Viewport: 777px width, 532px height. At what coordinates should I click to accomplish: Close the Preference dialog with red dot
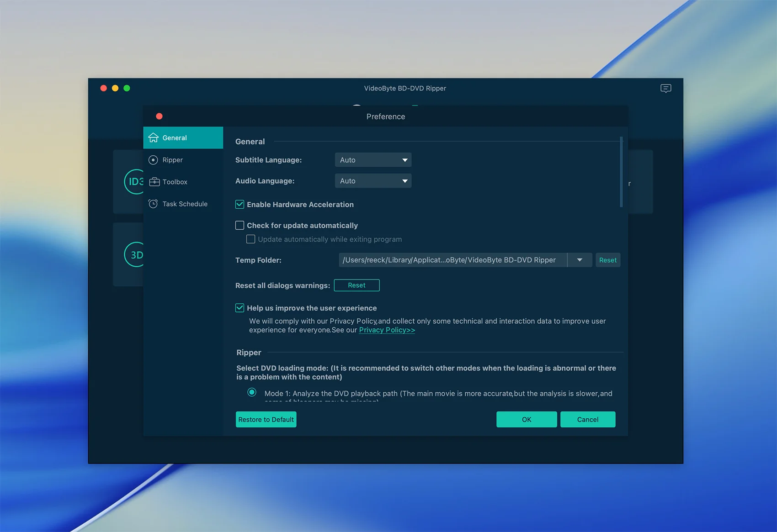click(x=159, y=116)
